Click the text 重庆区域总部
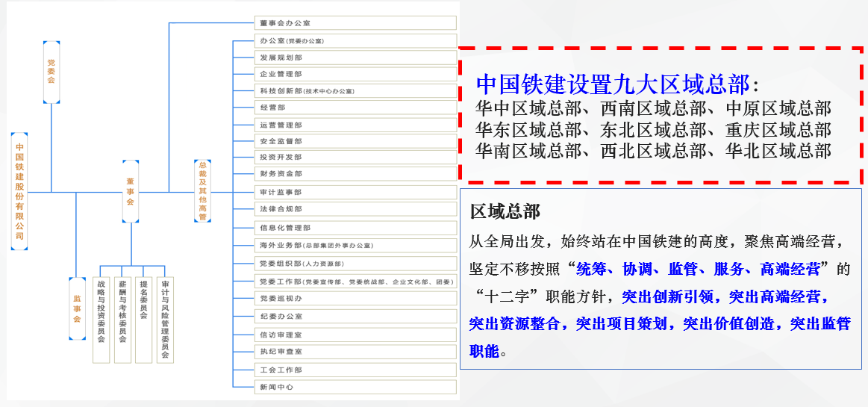 778,129
